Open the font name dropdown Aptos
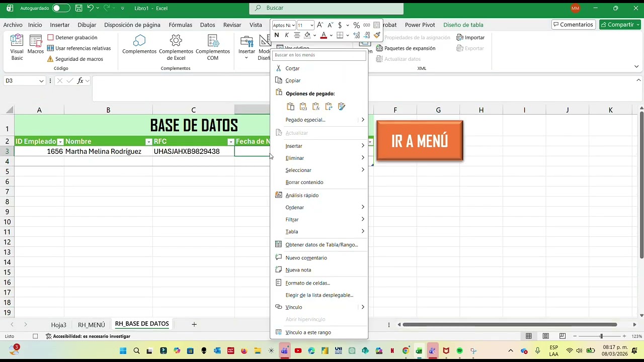Viewport: 644px width, 362px height. (293, 25)
